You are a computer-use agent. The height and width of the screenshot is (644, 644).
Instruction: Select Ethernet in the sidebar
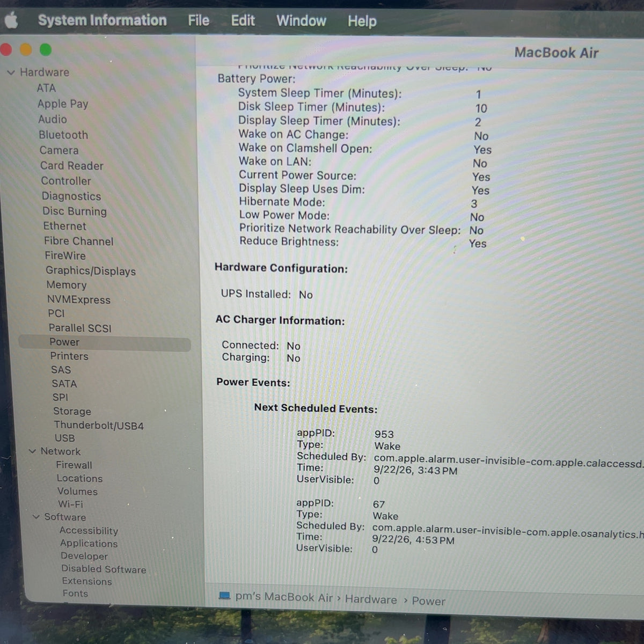65,226
